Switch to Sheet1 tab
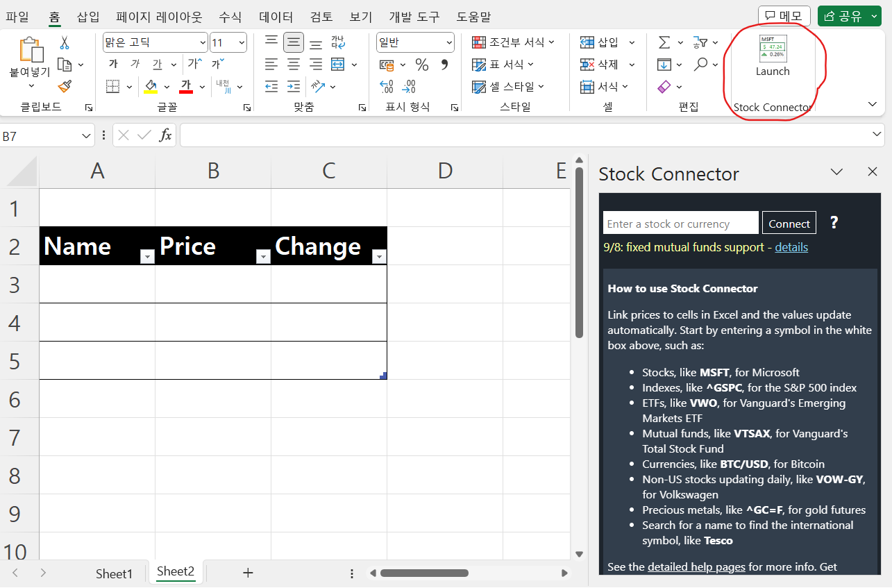 tap(114, 573)
